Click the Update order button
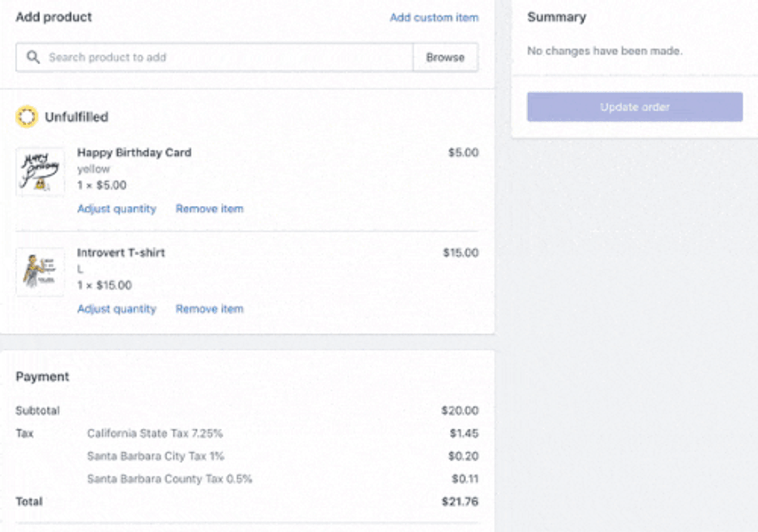This screenshot has height=532, width=758. coord(634,107)
